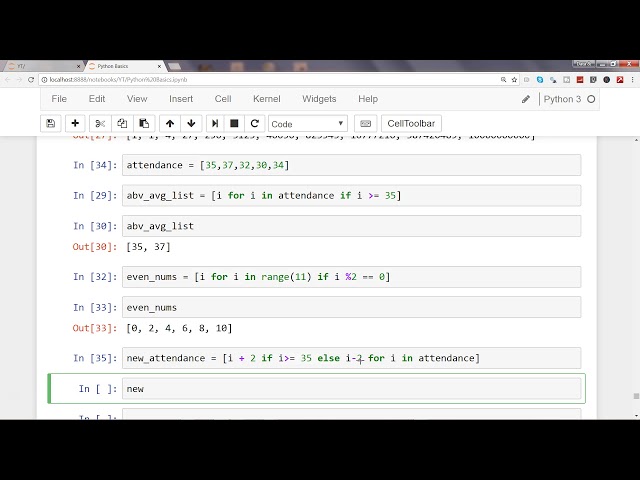Open the Skype browser extension
Screen dimensions: 640x480
540,80
